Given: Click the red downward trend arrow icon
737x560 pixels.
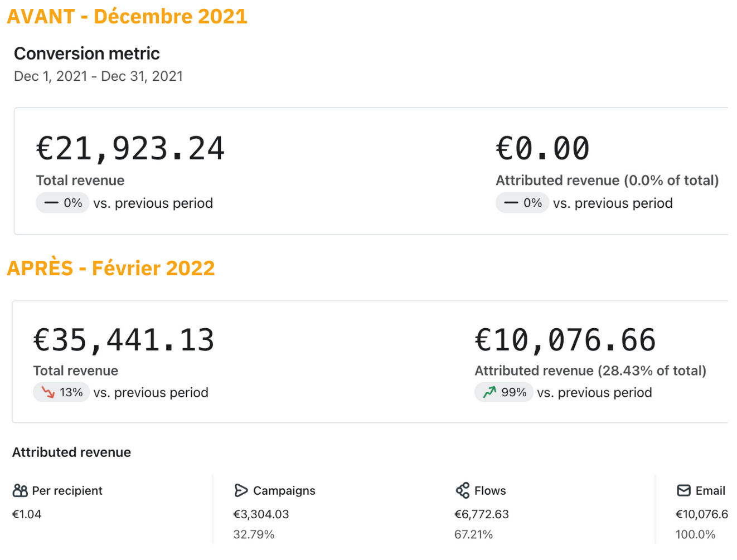Looking at the screenshot, I should tap(48, 392).
